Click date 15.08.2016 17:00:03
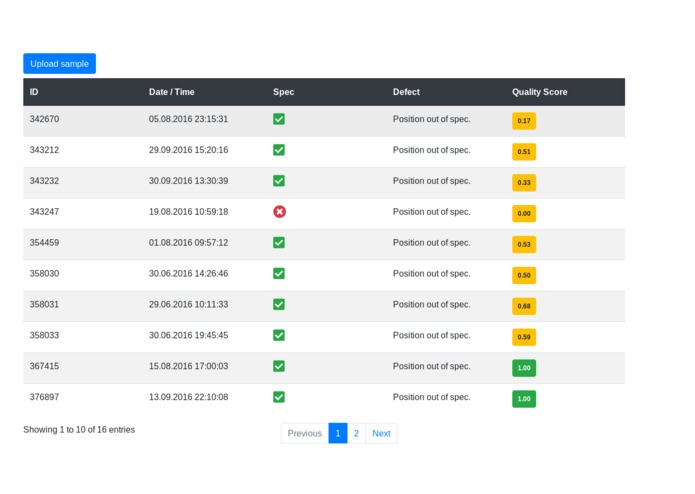 click(188, 366)
